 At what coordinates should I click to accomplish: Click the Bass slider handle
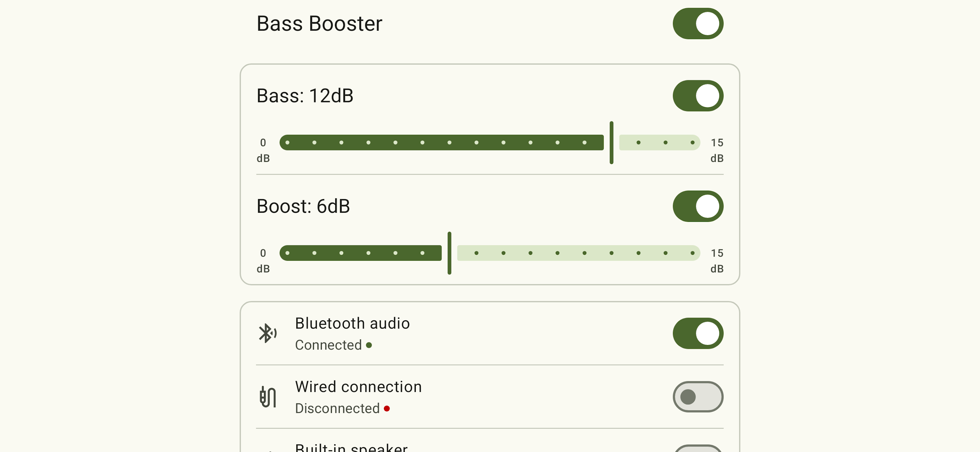[x=612, y=143]
